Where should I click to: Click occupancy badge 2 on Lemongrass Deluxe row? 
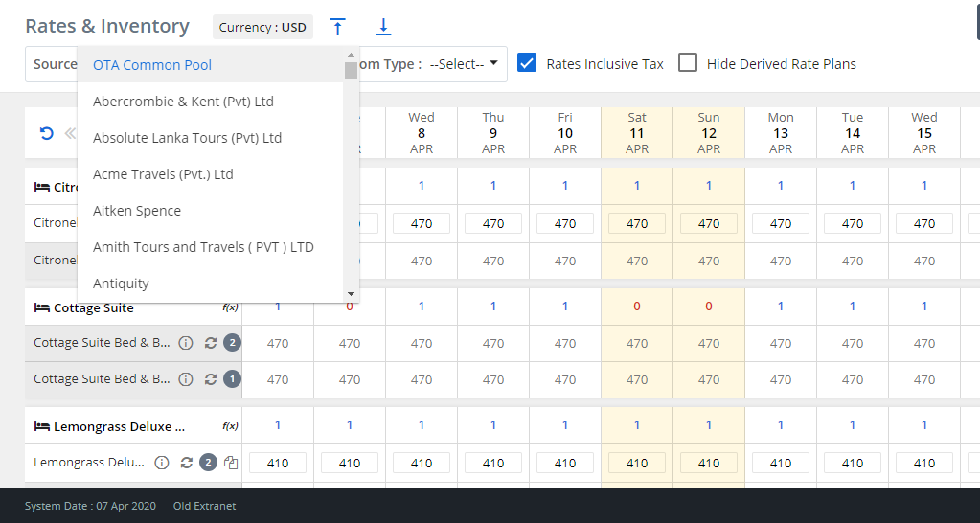pyautogui.click(x=208, y=463)
